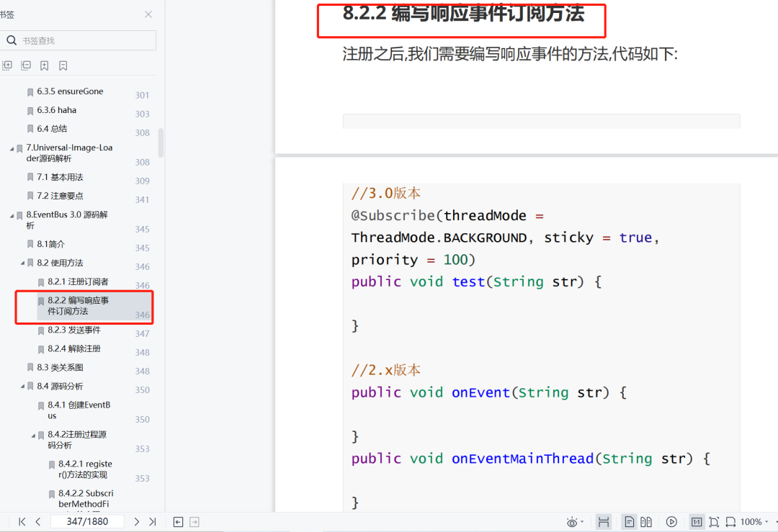Collapse all bookmarks icon

pyautogui.click(x=26, y=66)
